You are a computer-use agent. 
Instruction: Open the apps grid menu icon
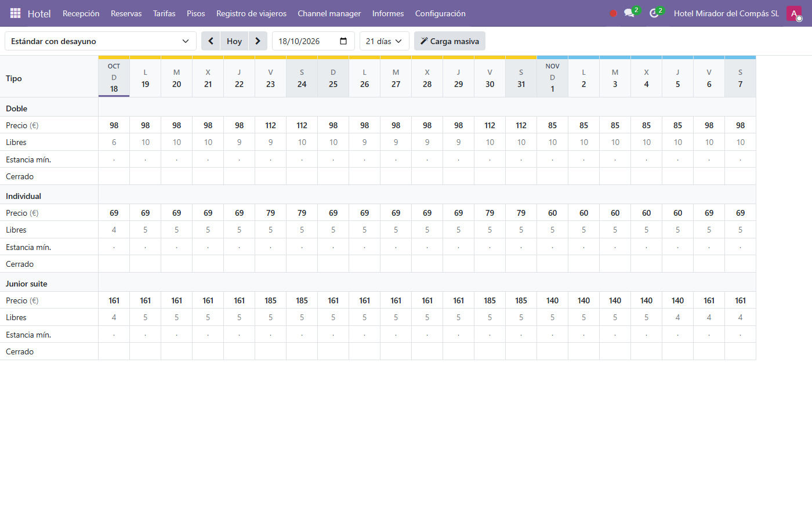point(16,13)
